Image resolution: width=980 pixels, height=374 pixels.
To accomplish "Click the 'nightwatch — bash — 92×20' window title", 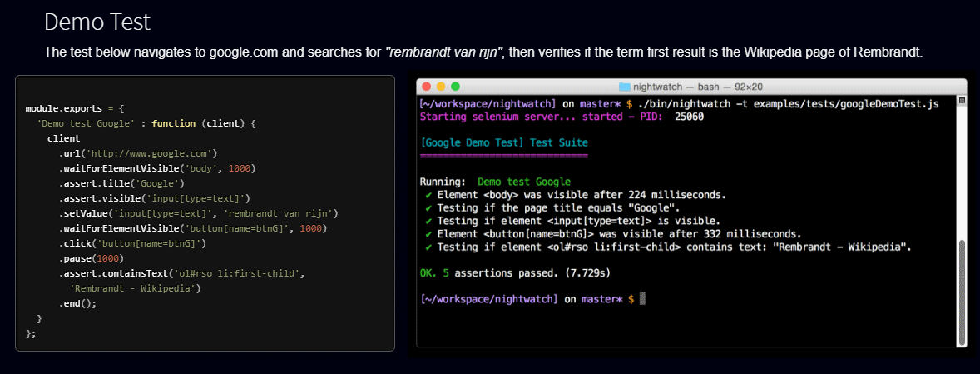I will coord(697,87).
